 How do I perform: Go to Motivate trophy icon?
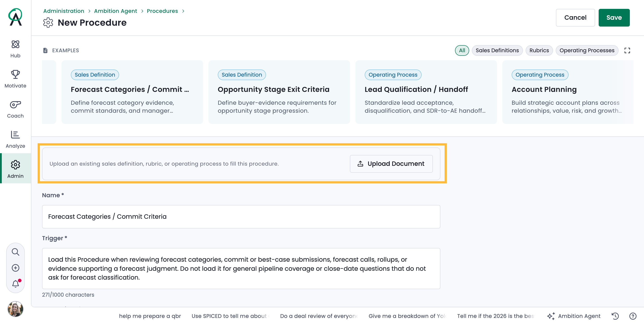(x=15, y=74)
